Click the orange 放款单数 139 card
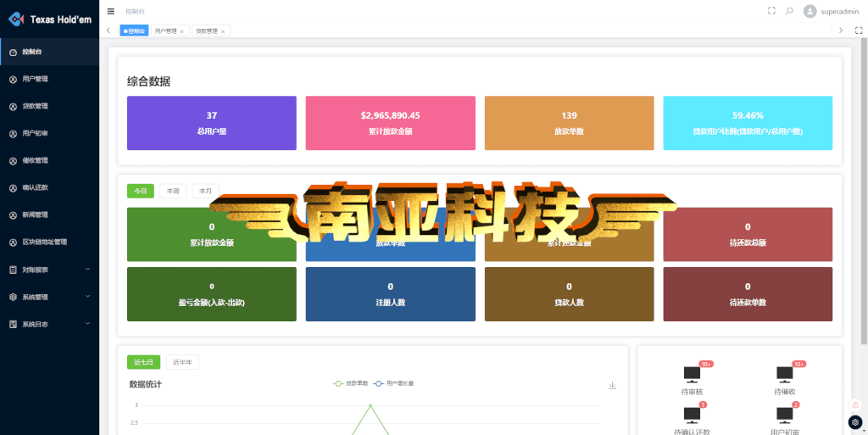The image size is (868, 435). [x=569, y=123]
